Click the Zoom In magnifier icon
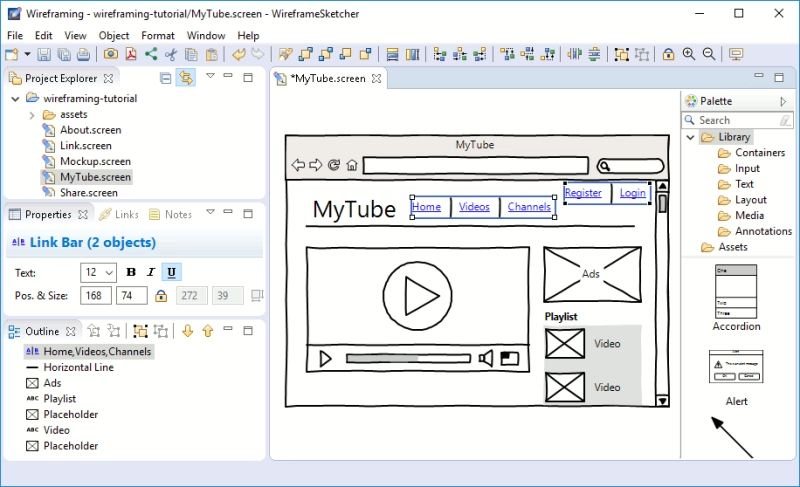Image resolution: width=800 pixels, height=487 pixels. (689, 54)
